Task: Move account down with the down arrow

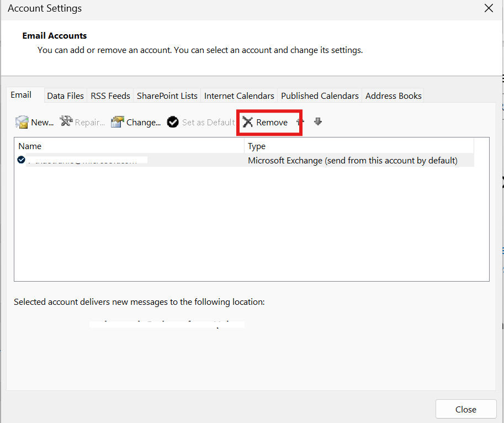Action: pos(318,121)
